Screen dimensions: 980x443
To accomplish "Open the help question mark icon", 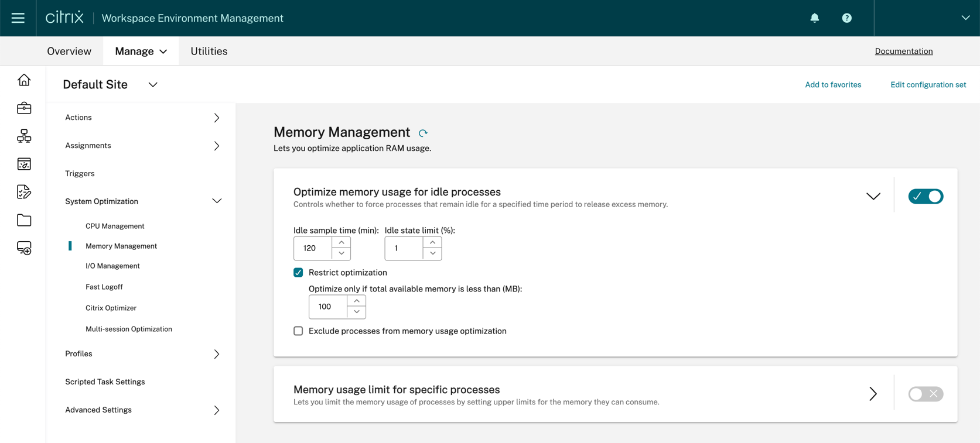I will pyautogui.click(x=846, y=18).
